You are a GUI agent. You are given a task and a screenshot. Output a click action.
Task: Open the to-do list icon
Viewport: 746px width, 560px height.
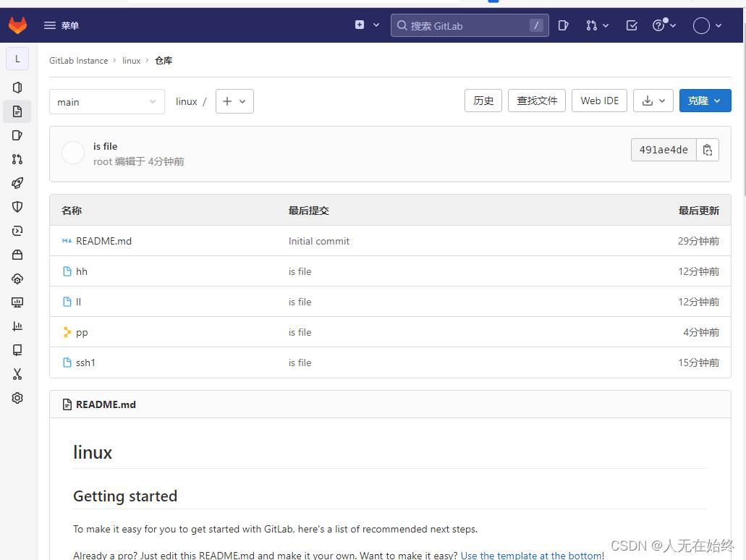click(x=632, y=25)
